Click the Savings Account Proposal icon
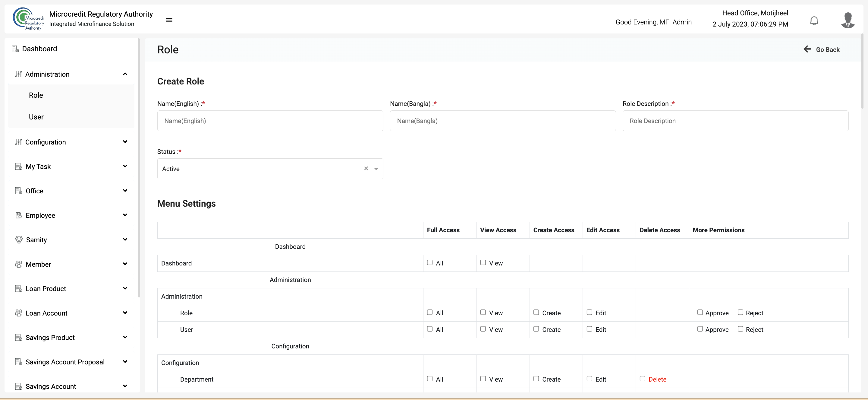The width and height of the screenshot is (868, 400). (19, 362)
